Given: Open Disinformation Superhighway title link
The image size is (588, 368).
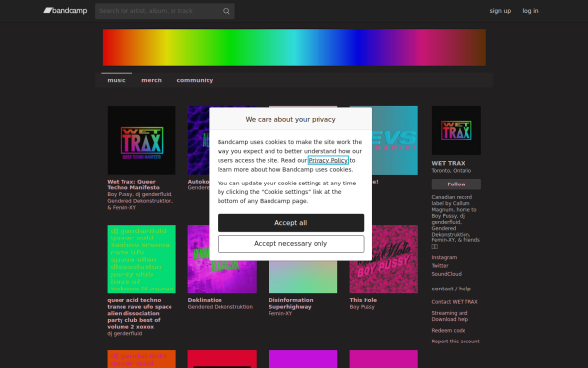Looking at the screenshot, I should click(291, 304).
